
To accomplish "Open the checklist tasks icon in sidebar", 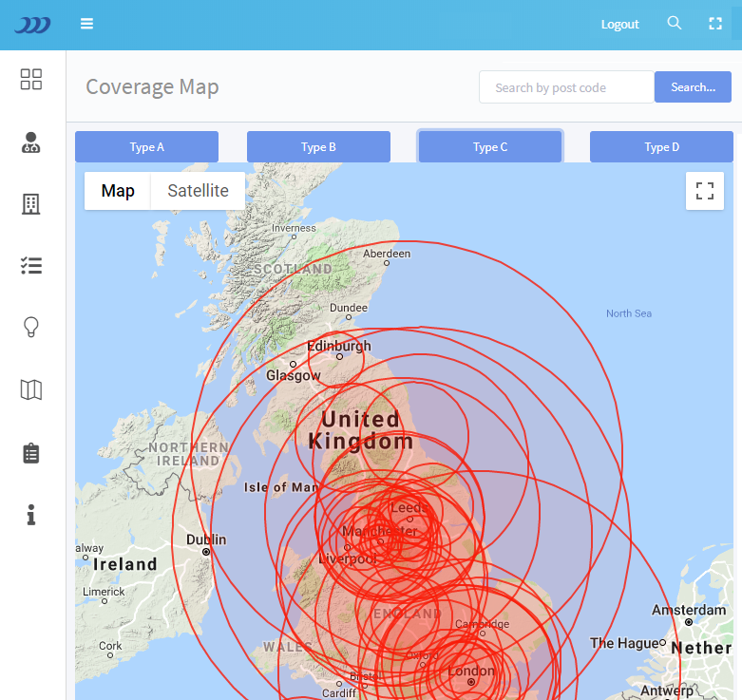I will (31, 266).
